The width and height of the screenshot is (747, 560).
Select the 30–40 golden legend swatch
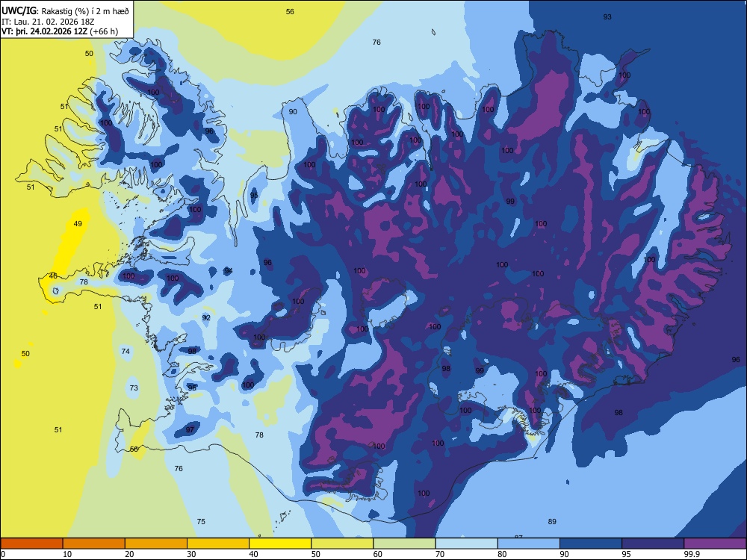218,544
